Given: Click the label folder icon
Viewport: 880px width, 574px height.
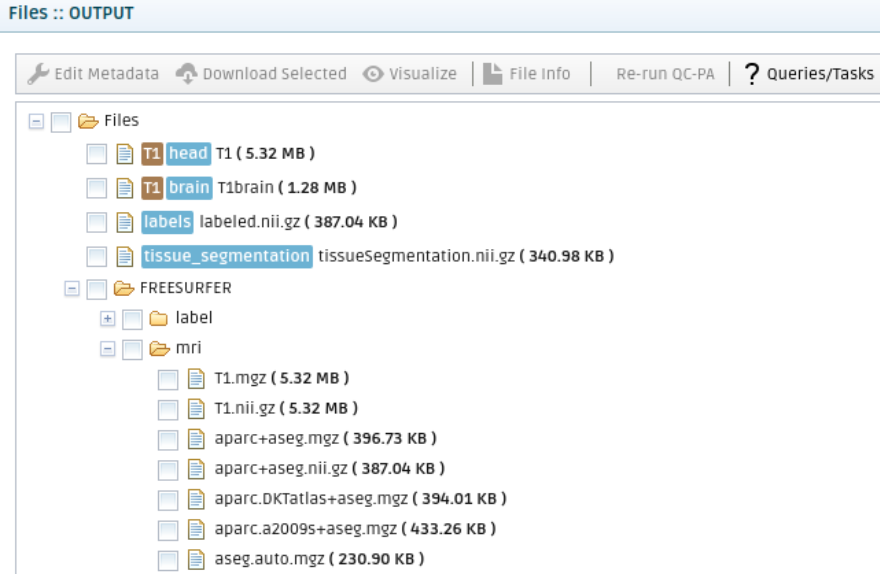Looking at the screenshot, I should coord(159,318).
